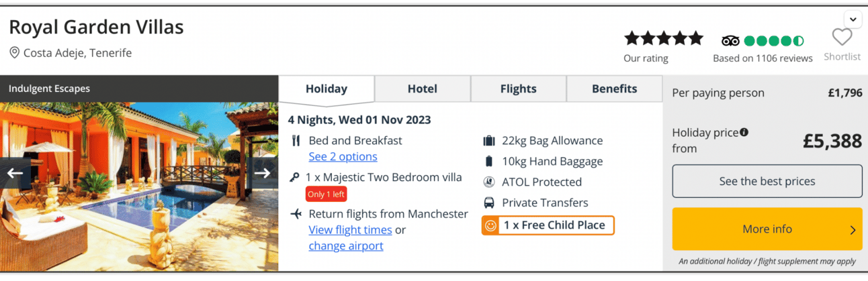Click the See the best prices button
The image size is (868, 281).
(x=767, y=181)
